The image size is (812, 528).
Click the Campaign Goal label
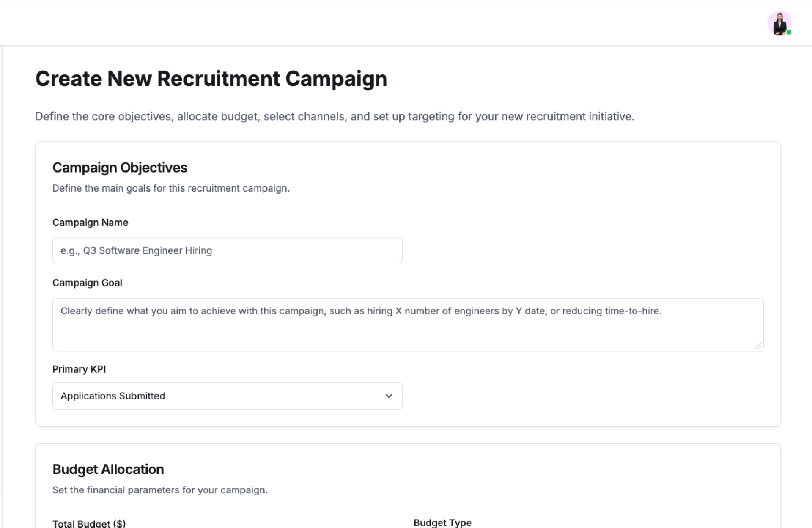coord(87,283)
